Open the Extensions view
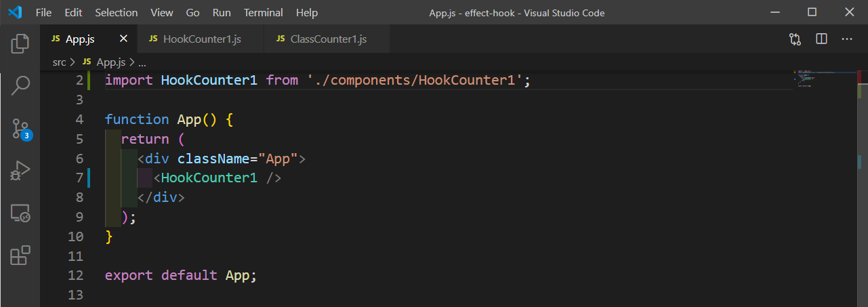Image resolution: width=868 pixels, height=307 pixels. (20, 255)
